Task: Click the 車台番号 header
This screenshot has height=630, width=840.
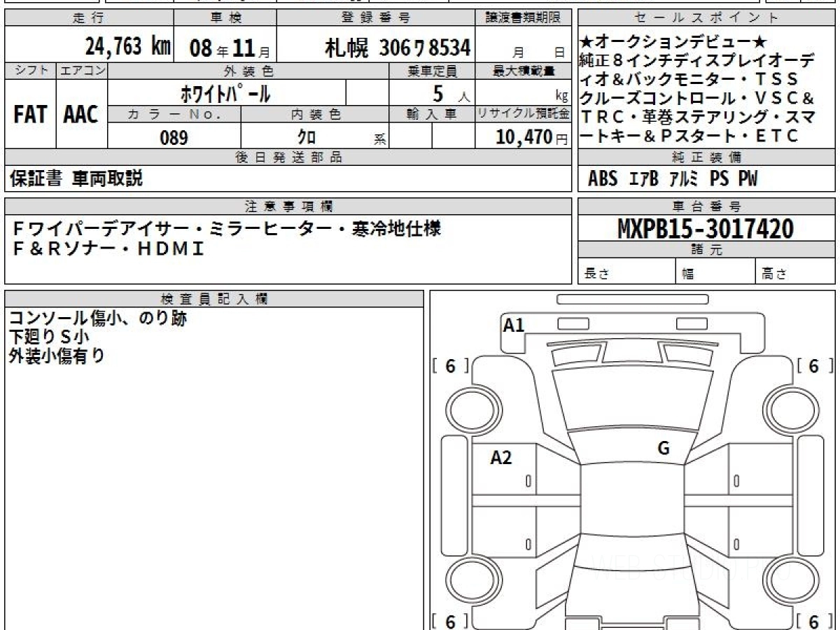Action: point(706,206)
